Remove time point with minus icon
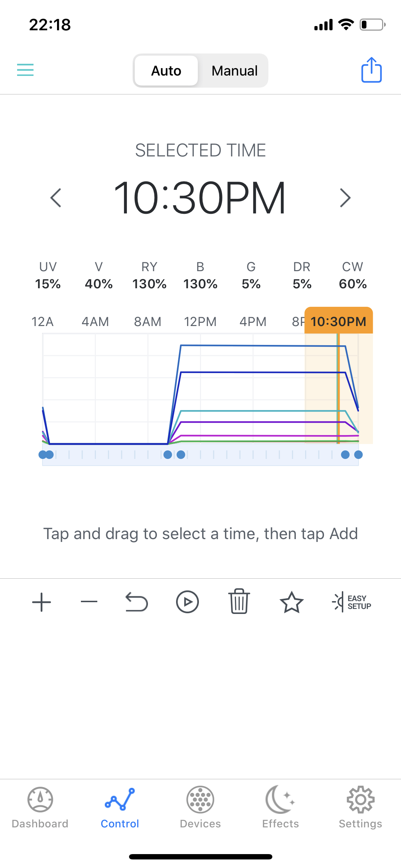This screenshot has width=401, height=868. (89, 602)
